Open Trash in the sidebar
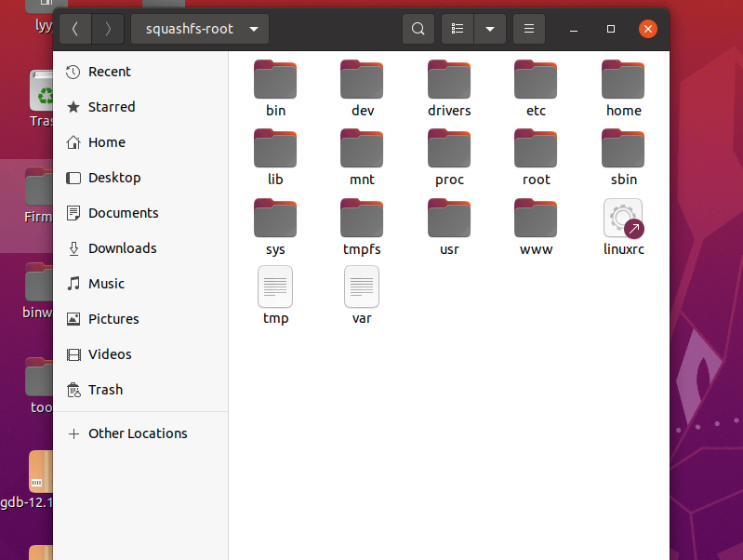Viewport: 743px width, 560px height. point(140,390)
